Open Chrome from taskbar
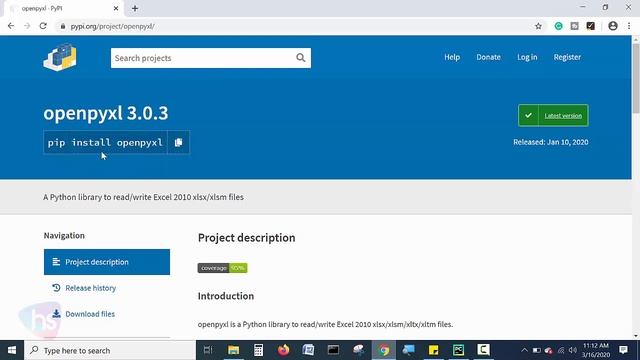The height and width of the screenshot is (360, 640). click(384, 350)
